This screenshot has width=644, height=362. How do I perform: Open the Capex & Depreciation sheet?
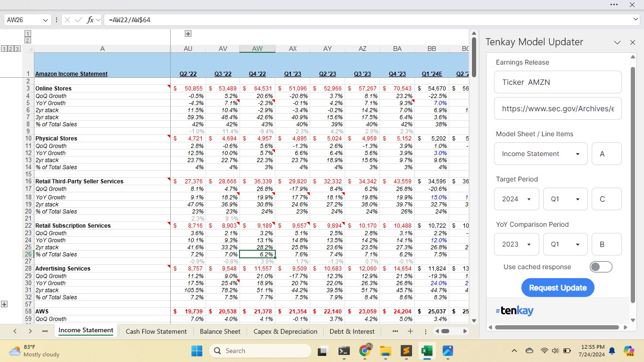click(285, 331)
